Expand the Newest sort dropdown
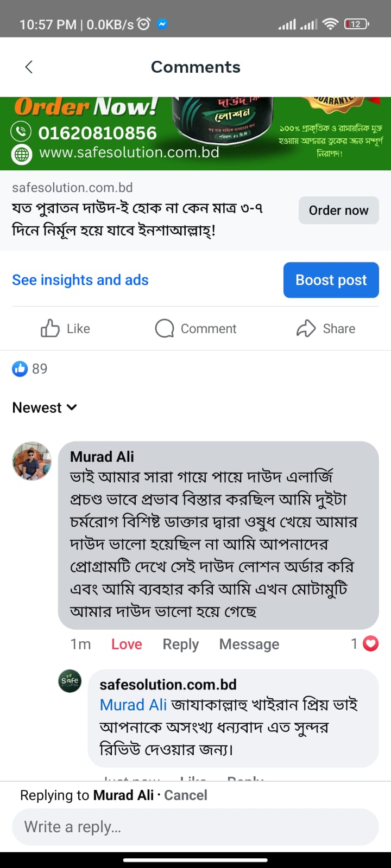 [x=45, y=408]
